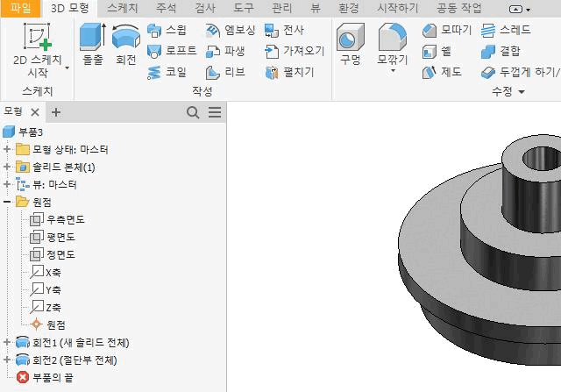Select the Y축 axis item
This screenshot has width=561, height=392.
point(46,289)
